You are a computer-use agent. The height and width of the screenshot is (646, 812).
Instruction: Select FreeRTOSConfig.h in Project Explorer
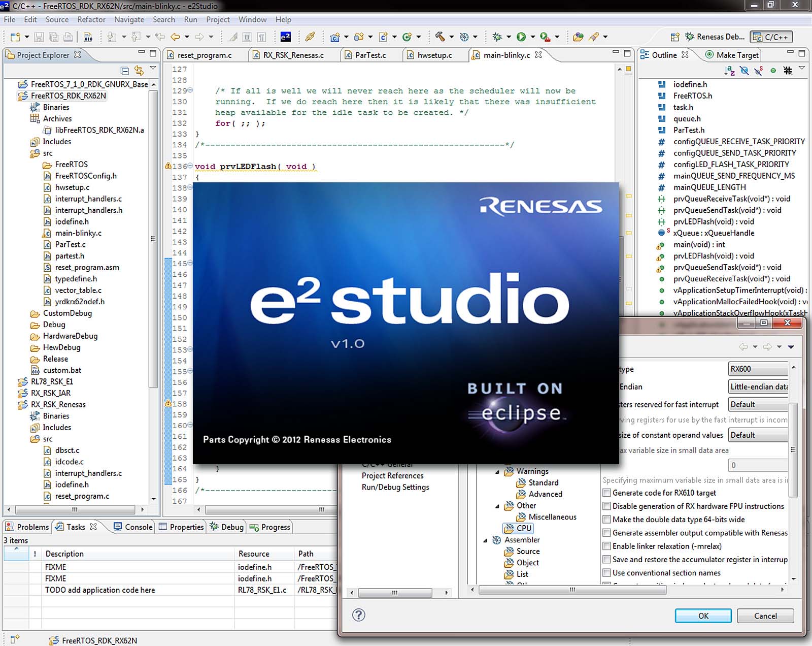[x=86, y=176]
